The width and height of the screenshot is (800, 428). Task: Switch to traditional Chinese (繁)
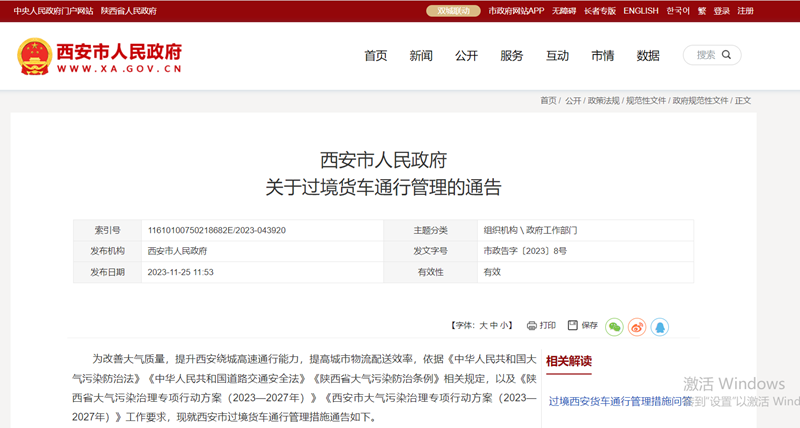pyautogui.click(x=702, y=11)
